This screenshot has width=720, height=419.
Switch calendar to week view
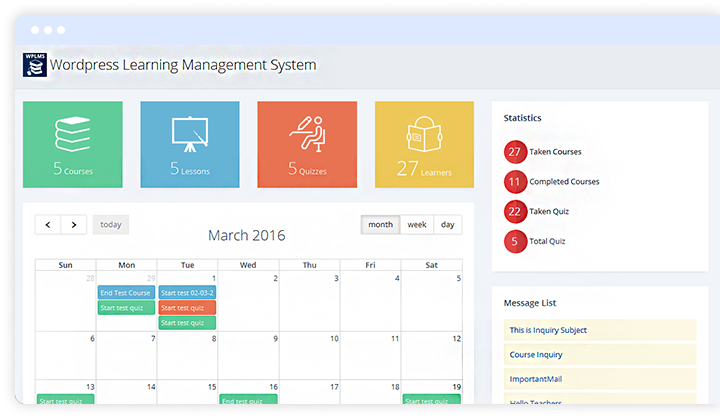(417, 225)
